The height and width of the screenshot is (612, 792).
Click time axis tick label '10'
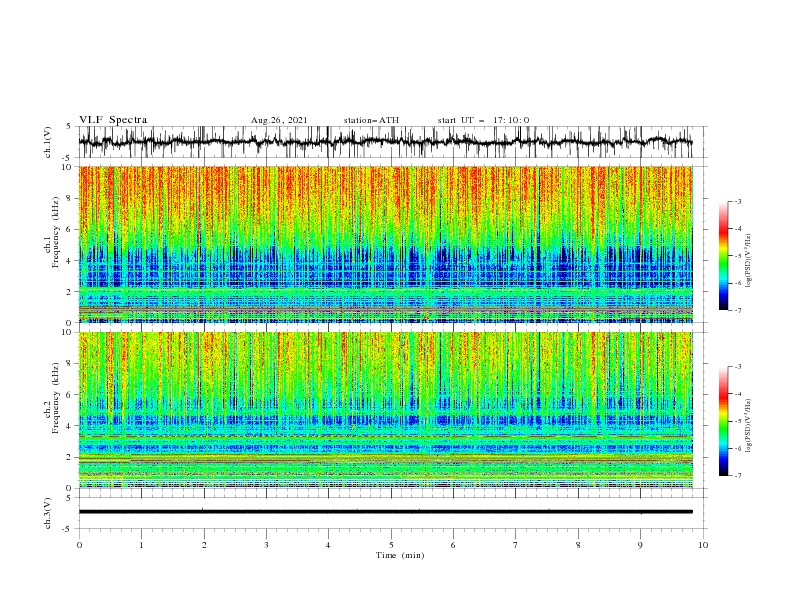[x=703, y=545]
